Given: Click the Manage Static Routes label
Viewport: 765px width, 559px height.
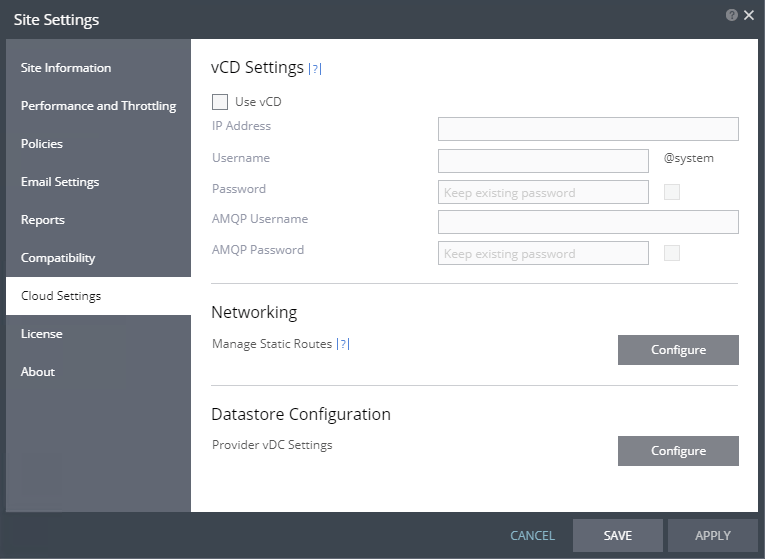Looking at the screenshot, I should [272, 344].
